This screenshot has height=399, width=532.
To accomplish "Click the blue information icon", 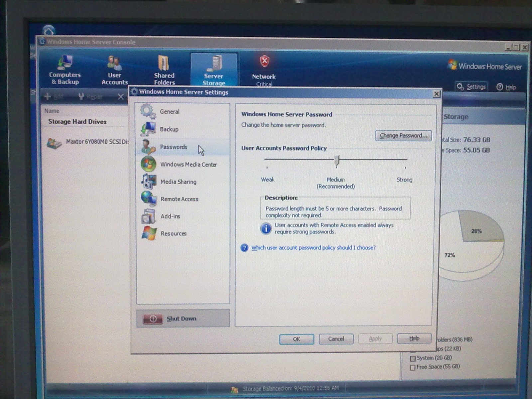I will coord(266,228).
